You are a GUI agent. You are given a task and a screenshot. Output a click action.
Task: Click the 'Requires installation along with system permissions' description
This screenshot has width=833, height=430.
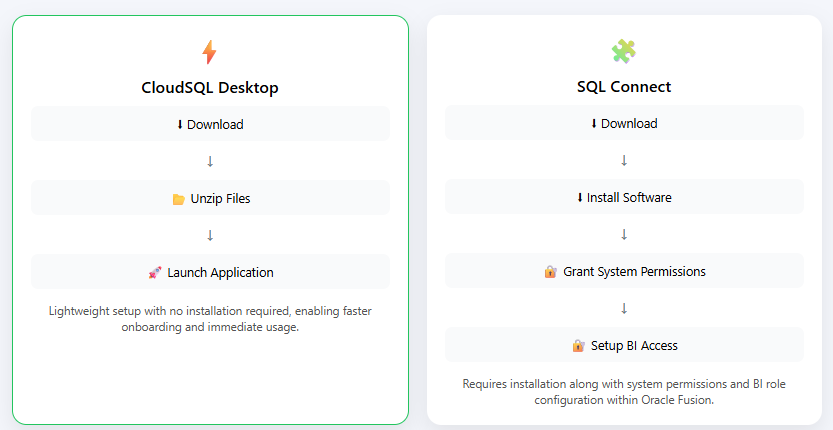pyautogui.click(x=624, y=392)
